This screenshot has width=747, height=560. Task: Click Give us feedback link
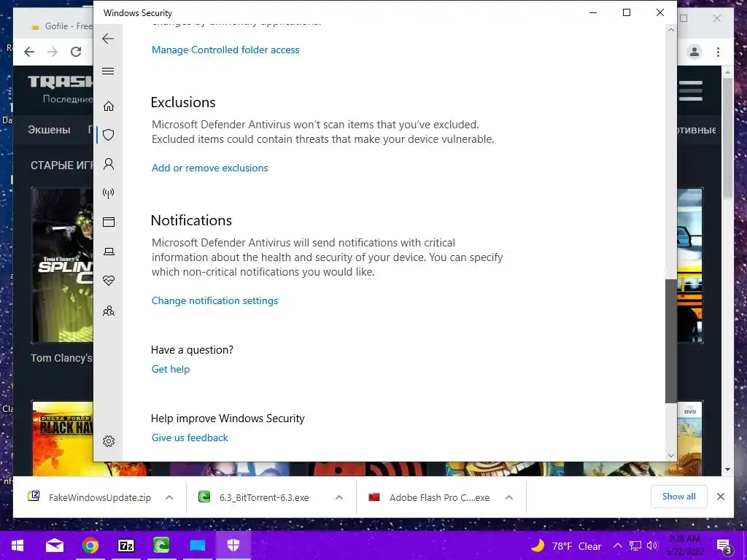click(x=190, y=438)
